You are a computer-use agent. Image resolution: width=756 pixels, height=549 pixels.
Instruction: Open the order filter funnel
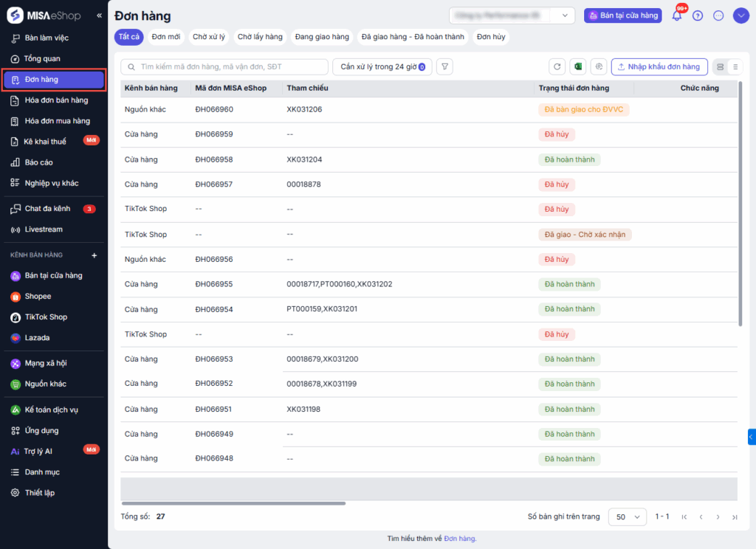click(444, 67)
